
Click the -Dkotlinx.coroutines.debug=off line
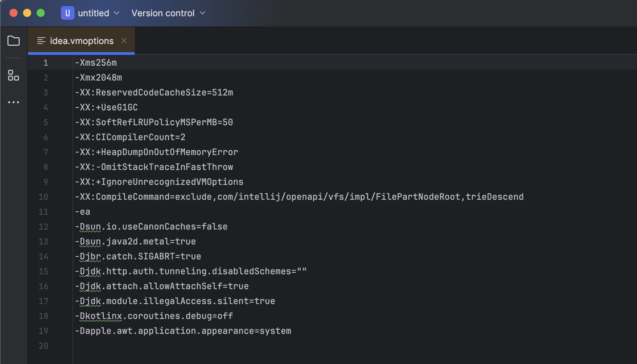point(154,316)
